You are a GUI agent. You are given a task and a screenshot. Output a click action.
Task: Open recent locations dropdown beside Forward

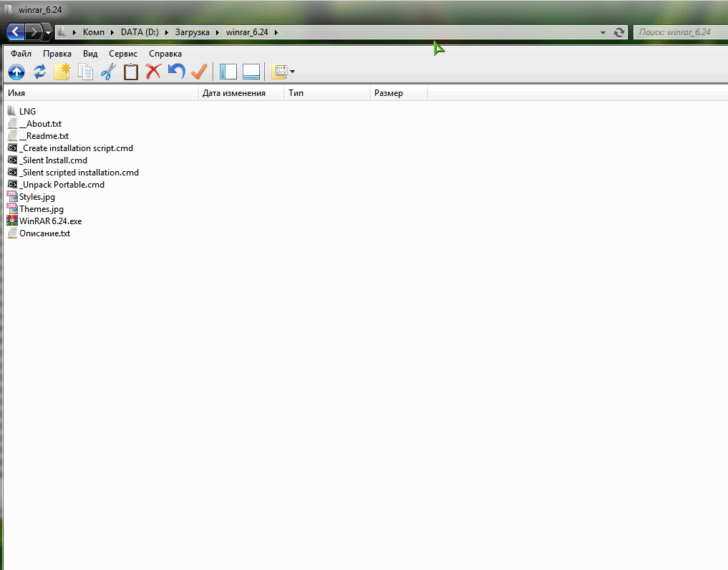[x=48, y=32]
